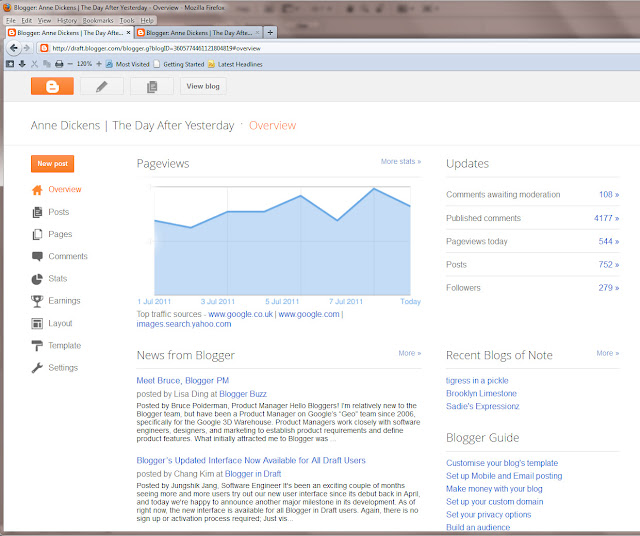This screenshot has width=640, height=536.
Task: Click the View blog button
Action: pyautogui.click(x=203, y=86)
